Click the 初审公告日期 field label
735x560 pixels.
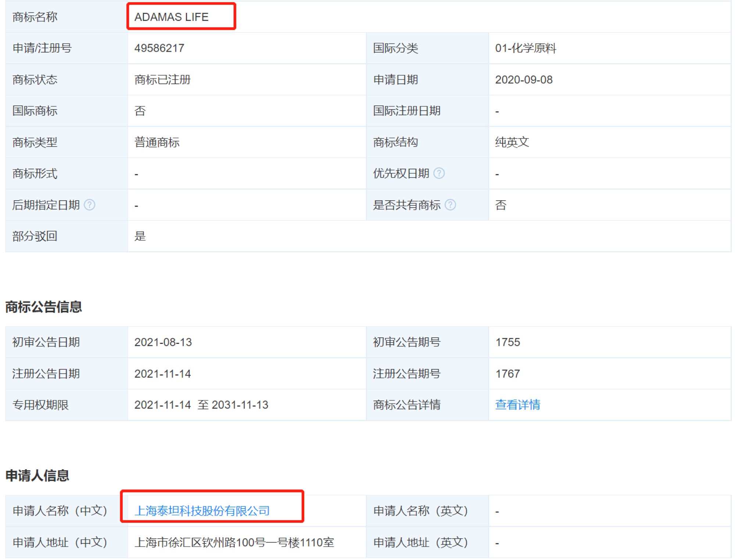[46, 342]
